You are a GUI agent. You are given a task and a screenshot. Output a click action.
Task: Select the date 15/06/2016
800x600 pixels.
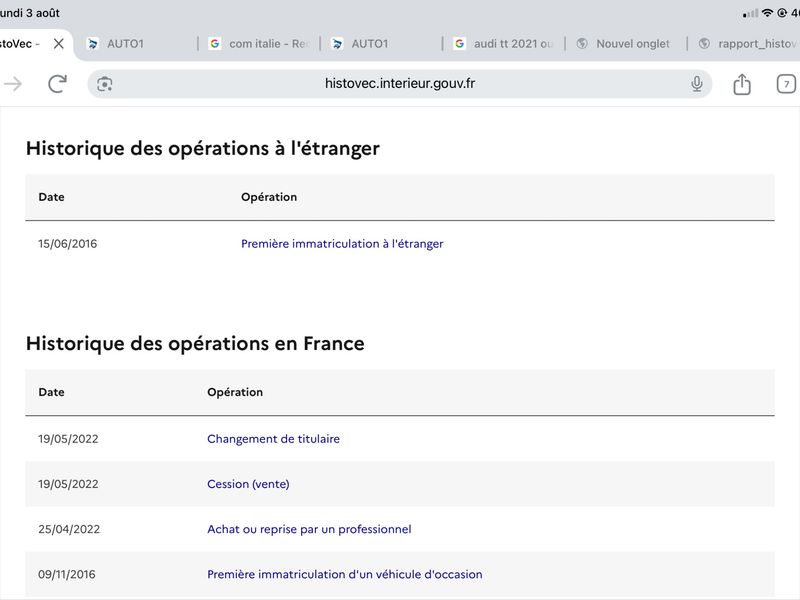(67, 244)
